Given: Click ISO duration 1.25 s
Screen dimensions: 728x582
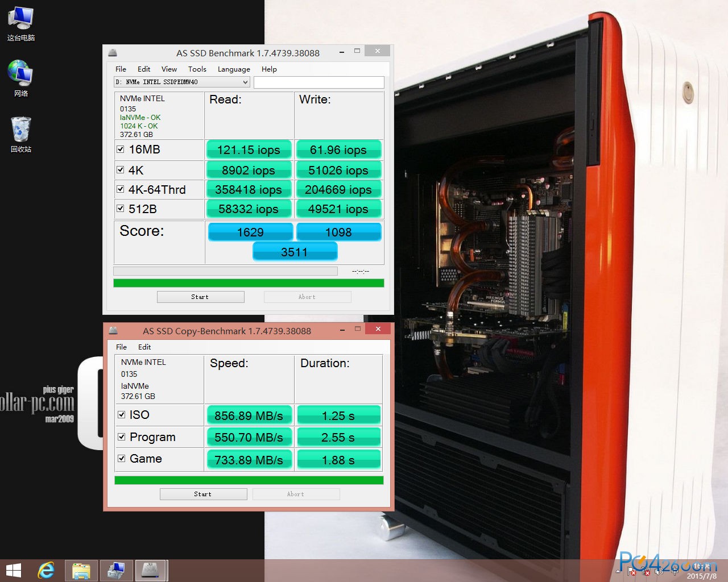Looking at the screenshot, I should pos(338,415).
